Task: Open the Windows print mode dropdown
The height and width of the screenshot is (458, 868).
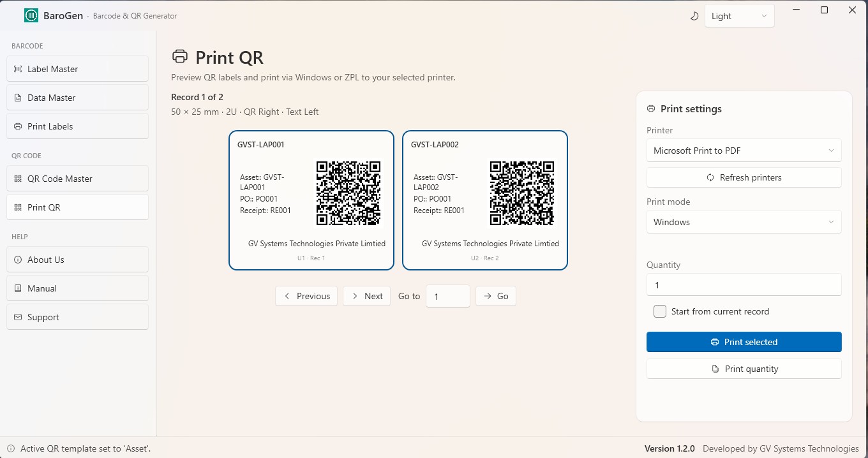Action: coord(744,222)
